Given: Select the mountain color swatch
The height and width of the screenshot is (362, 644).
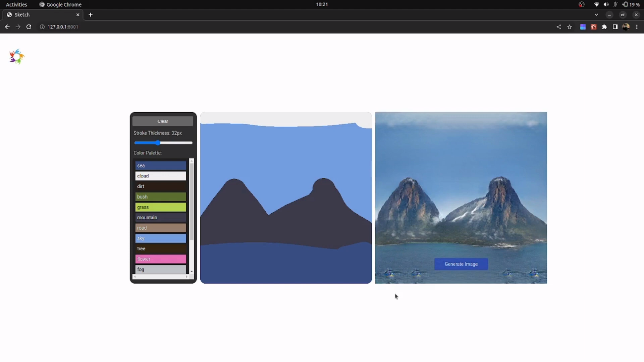Looking at the screenshot, I should (161, 218).
